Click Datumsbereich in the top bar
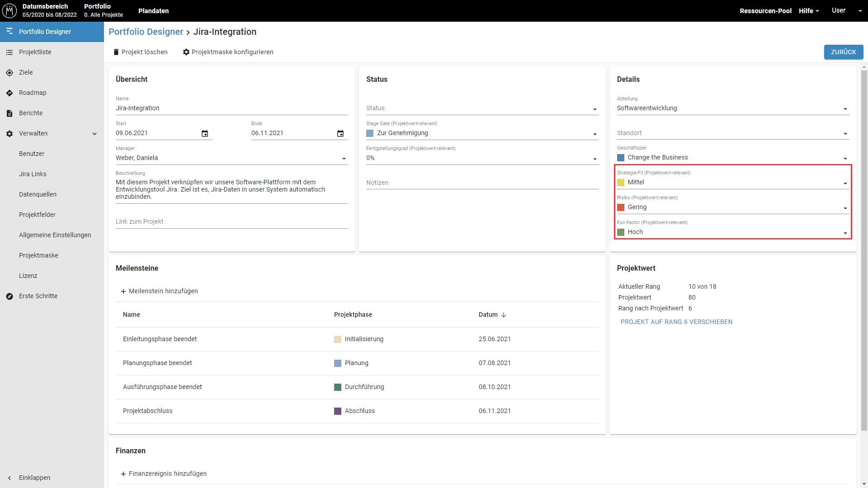 [x=50, y=10]
